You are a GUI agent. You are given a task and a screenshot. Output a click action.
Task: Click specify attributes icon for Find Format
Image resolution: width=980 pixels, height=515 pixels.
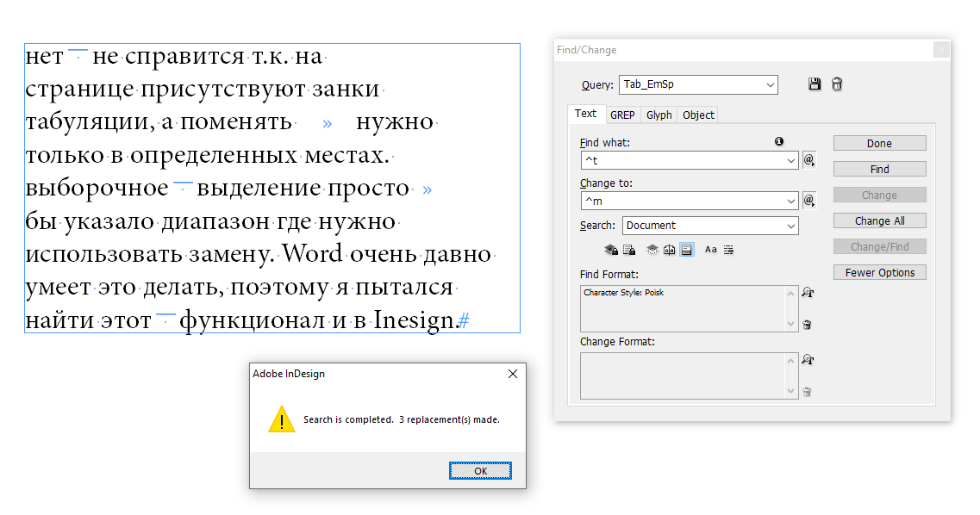click(x=808, y=293)
